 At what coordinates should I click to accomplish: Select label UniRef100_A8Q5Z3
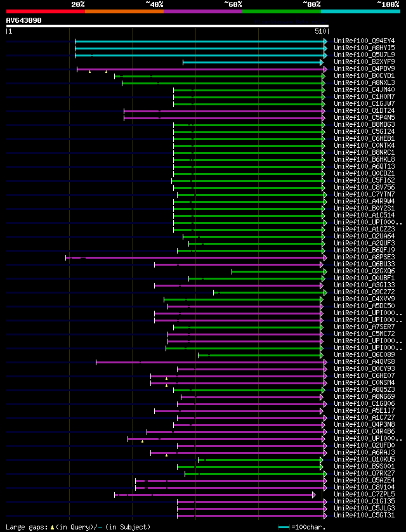point(364,390)
